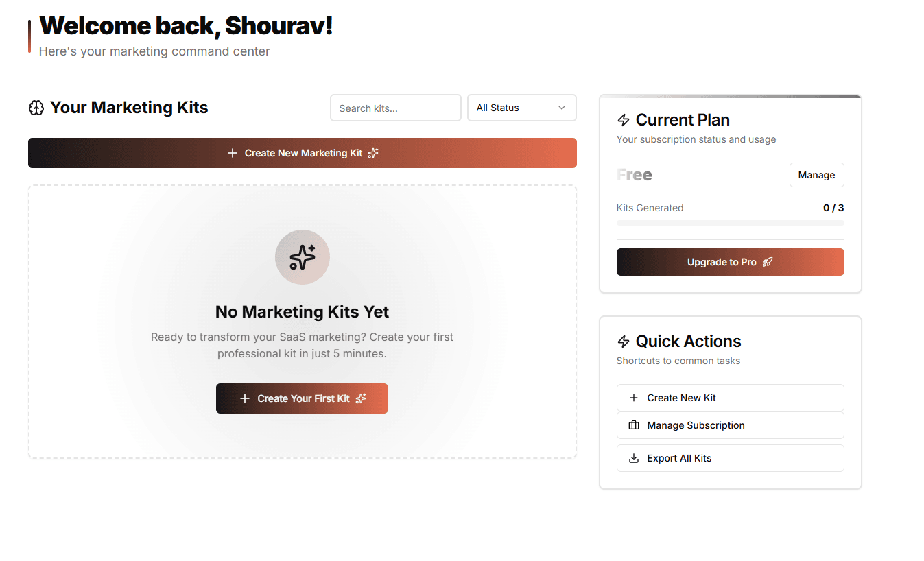924x561 pixels.
Task: Click the sparkle icon in the empty state circle
Action: pos(303,257)
